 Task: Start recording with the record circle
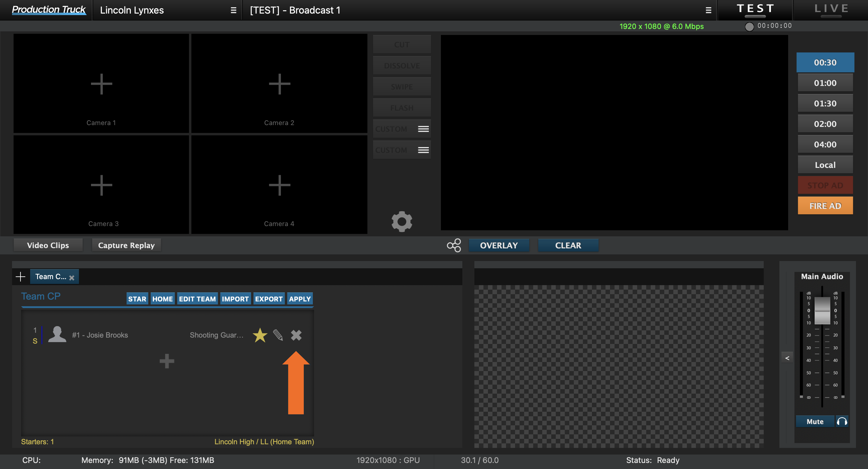coord(749,27)
